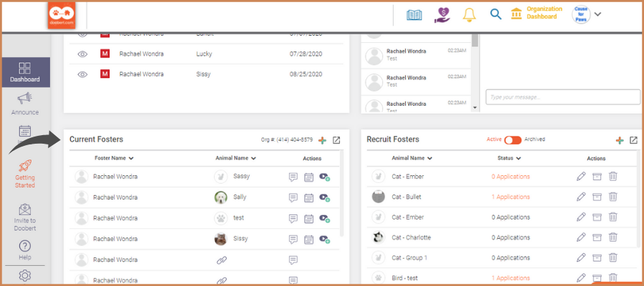Click Sissy's cat photo thumbnail
The height and width of the screenshot is (286, 644).
tap(220, 239)
